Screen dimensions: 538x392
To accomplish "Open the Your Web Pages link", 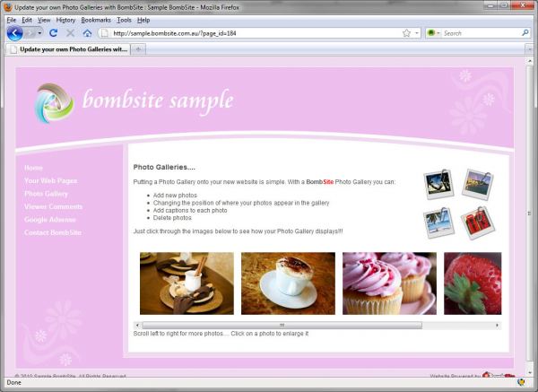I will click(50, 180).
